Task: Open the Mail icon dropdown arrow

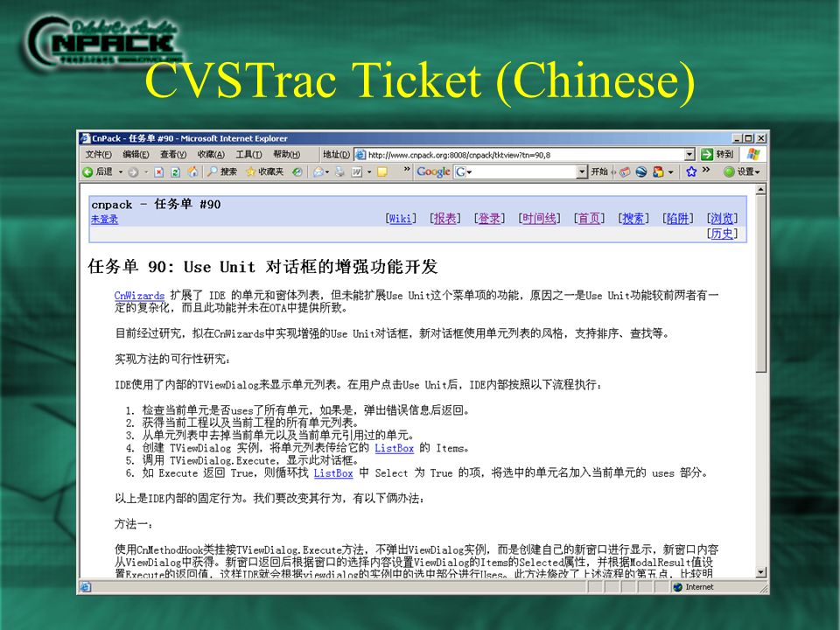Action: (x=327, y=172)
